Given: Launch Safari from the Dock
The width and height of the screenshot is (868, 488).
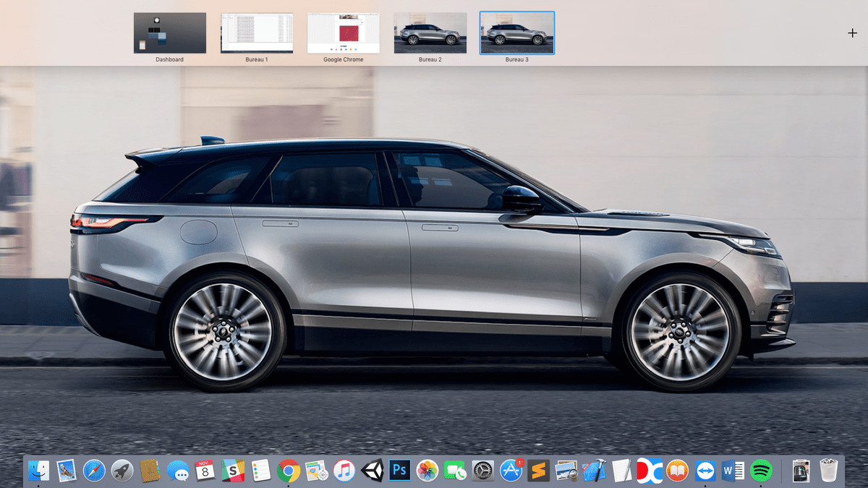Looking at the screenshot, I should click(94, 471).
